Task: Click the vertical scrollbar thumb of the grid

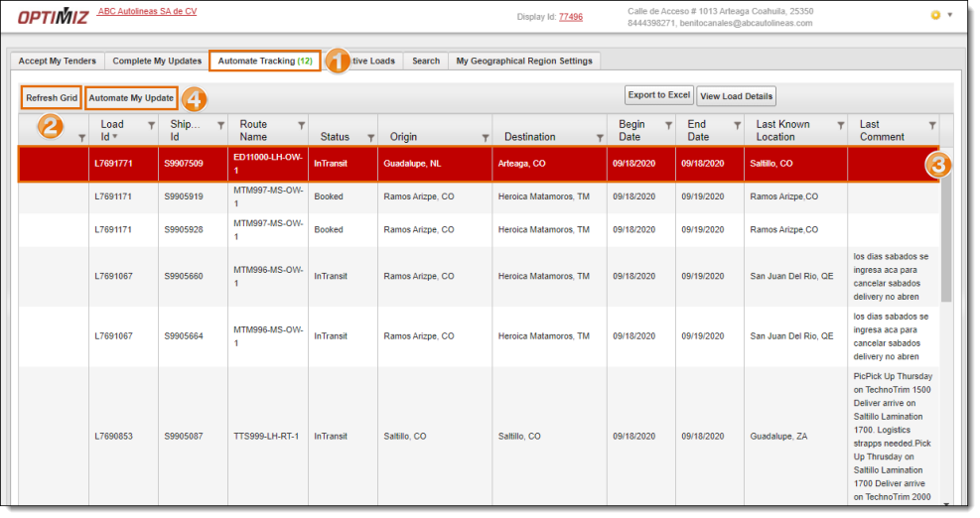Action: coord(946,238)
